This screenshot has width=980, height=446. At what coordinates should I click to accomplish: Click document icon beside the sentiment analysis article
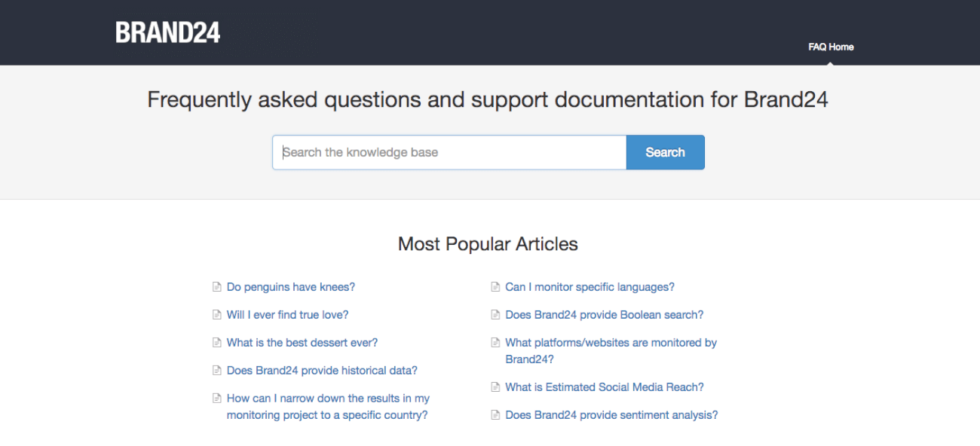[495, 415]
